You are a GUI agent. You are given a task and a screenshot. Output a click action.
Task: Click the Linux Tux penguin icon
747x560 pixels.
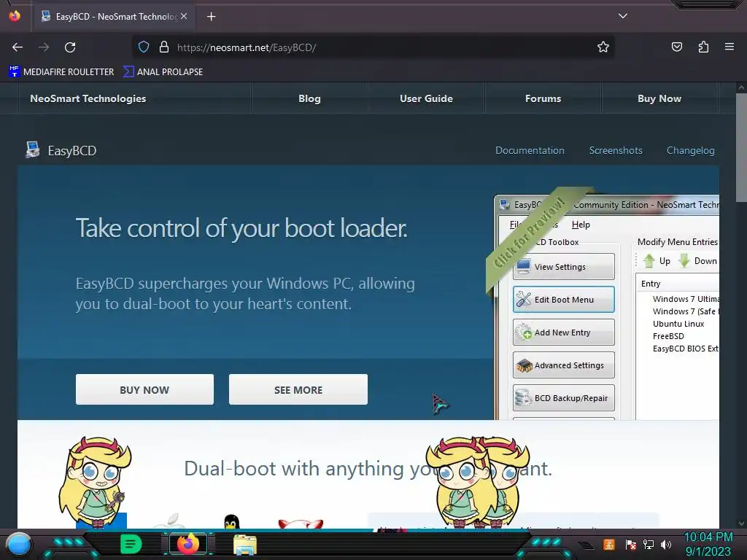coord(231,521)
